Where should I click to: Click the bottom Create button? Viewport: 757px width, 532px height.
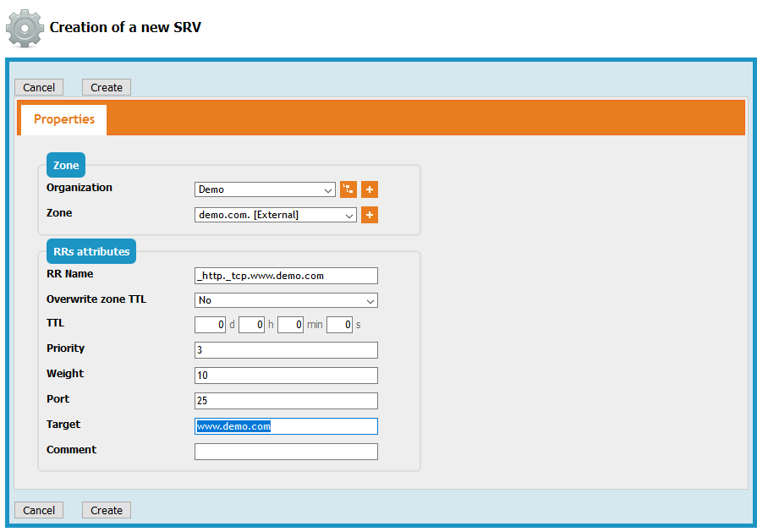click(x=107, y=510)
